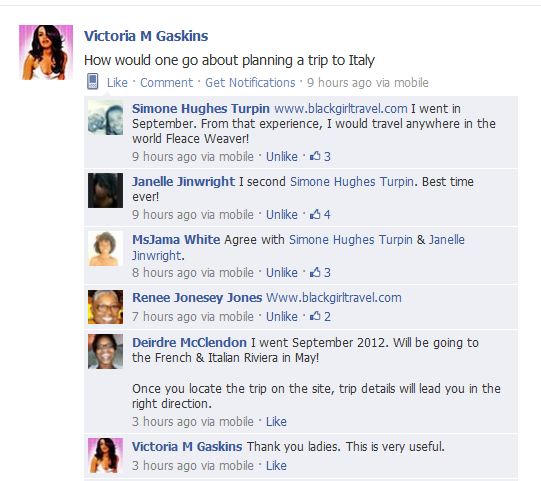This screenshot has width=541, height=481.
Task: Click thumbs-up icon on Simone's comment
Action: coord(315,156)
